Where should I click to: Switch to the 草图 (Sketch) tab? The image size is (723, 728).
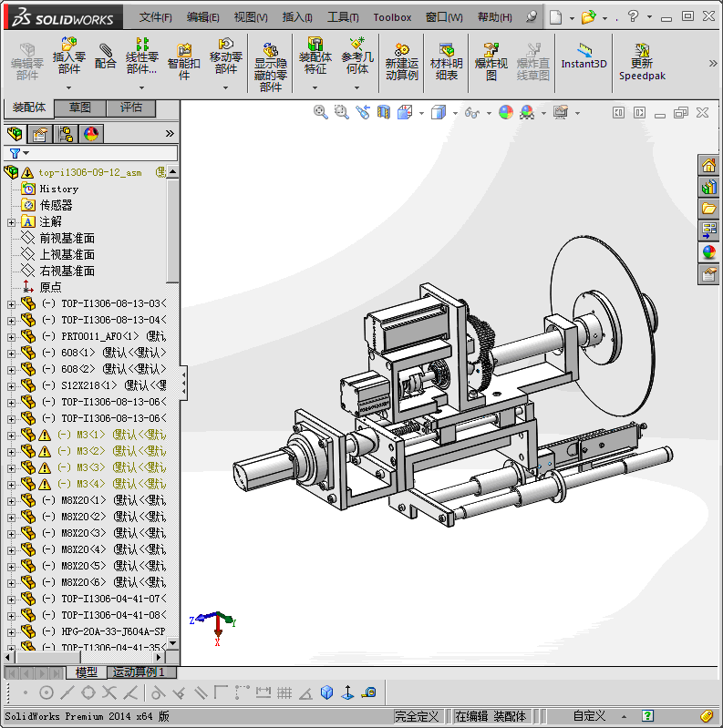click(x=80, y=108)
